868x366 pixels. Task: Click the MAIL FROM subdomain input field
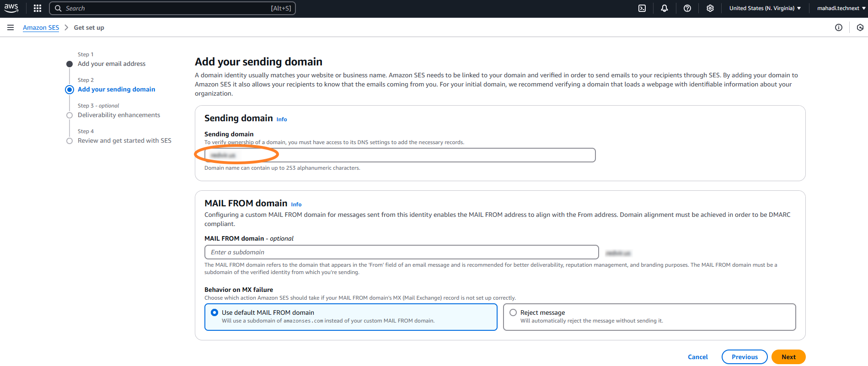(x=401, y=252)
